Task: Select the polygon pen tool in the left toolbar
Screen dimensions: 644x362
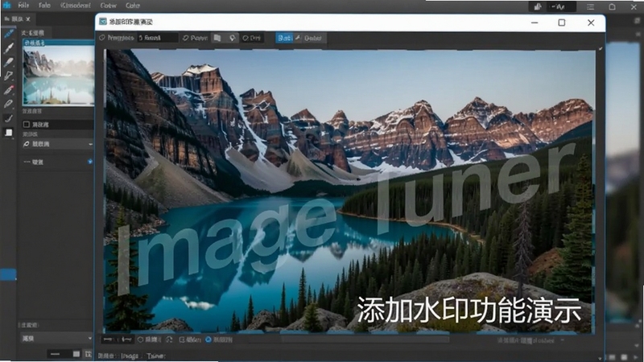Action: pyautogui.click(x=9, y=76)
